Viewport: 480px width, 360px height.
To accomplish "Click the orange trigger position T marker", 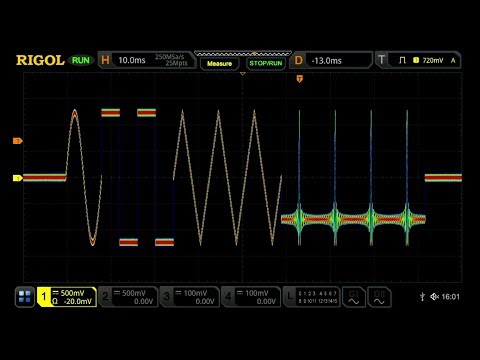I will (x=300, y=79).
